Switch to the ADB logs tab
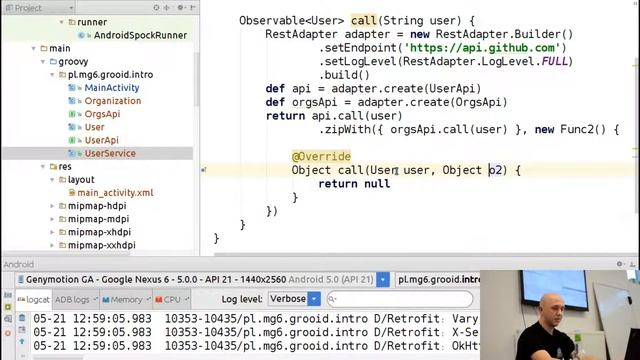Screen dimensions: 640x360 tap(76, 300)
